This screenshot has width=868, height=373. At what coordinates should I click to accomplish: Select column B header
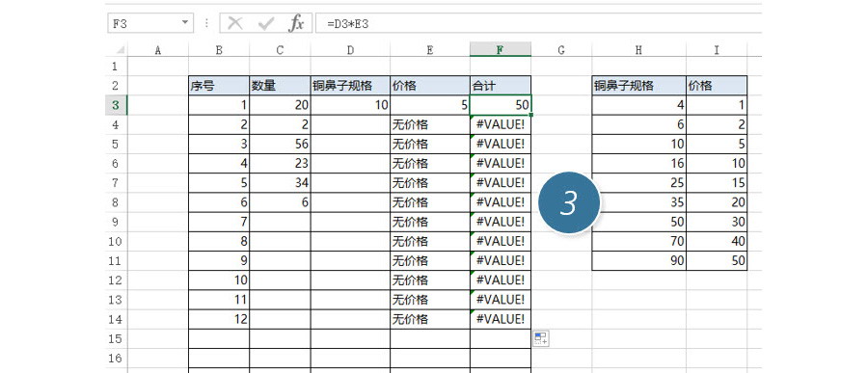point(219,50)
